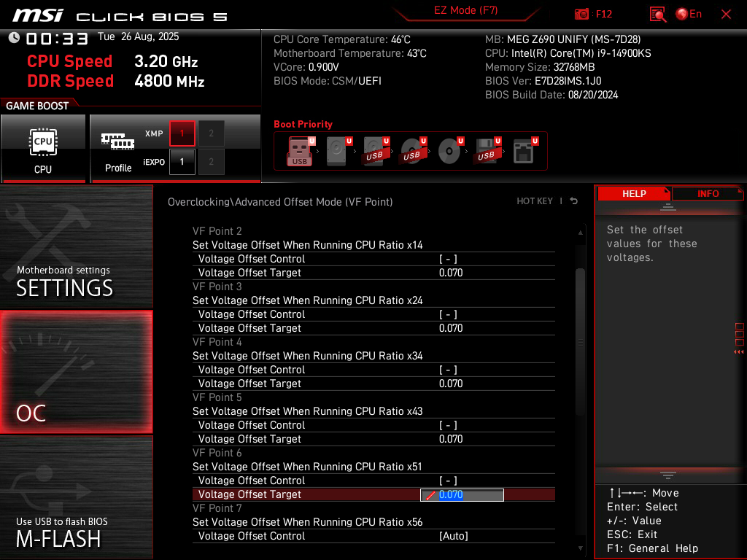Screen dimensions: 747x560
Task: Switch to the HELP tab
Action: [x=634, y=194]
